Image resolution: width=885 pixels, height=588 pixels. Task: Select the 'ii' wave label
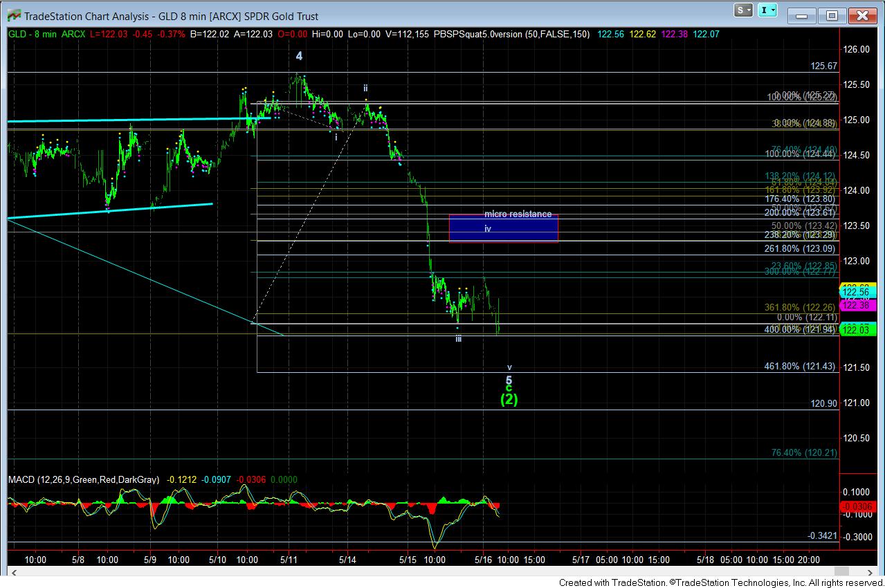point(366,88)
